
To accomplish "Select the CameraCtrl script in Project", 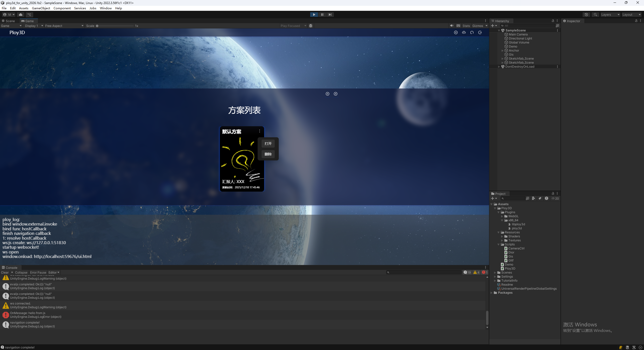I will click(516, 248).
